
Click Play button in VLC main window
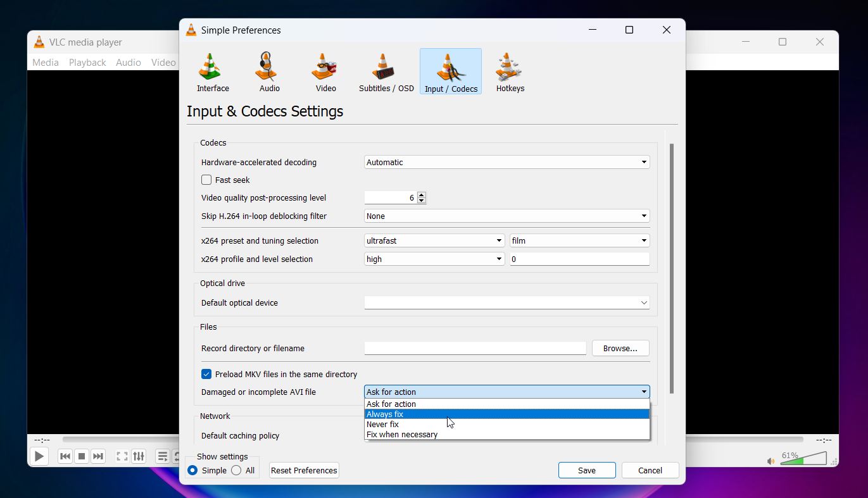(39, 456)
